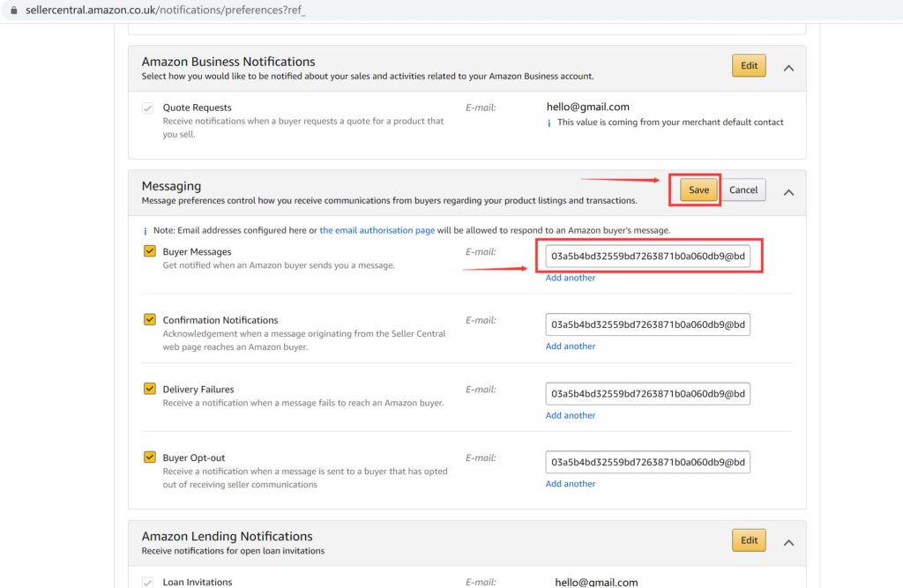The width and height of the screenshot is (903, 588).
Task: Click the lock icon in address bar
Action: (x=14, y=11)
